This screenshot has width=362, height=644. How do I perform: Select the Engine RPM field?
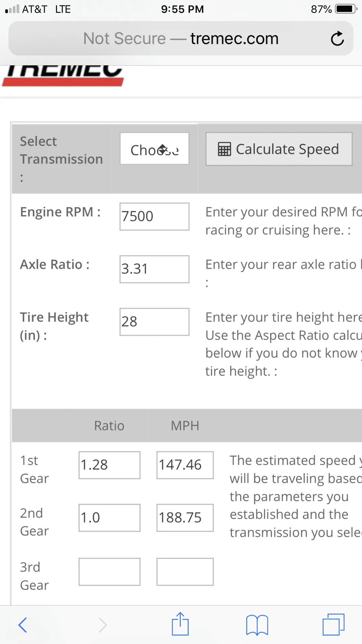[154, 217]
